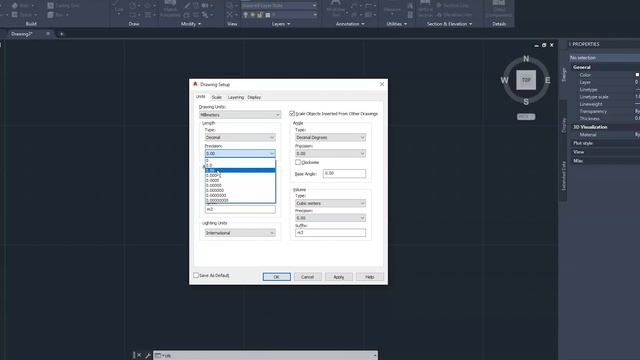Open the Length Type Decimal dropdown
Viewport: 640px width, 360px height.
[x=240, y=138]
